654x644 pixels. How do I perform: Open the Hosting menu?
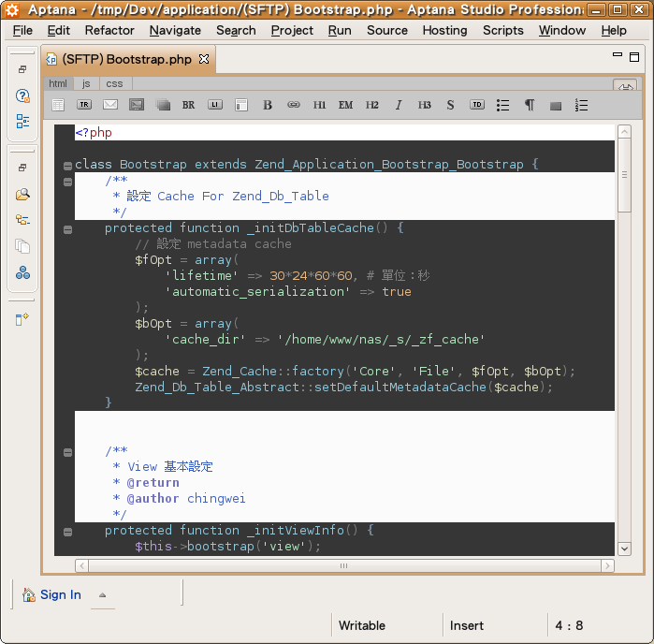[x=445, y=31]
